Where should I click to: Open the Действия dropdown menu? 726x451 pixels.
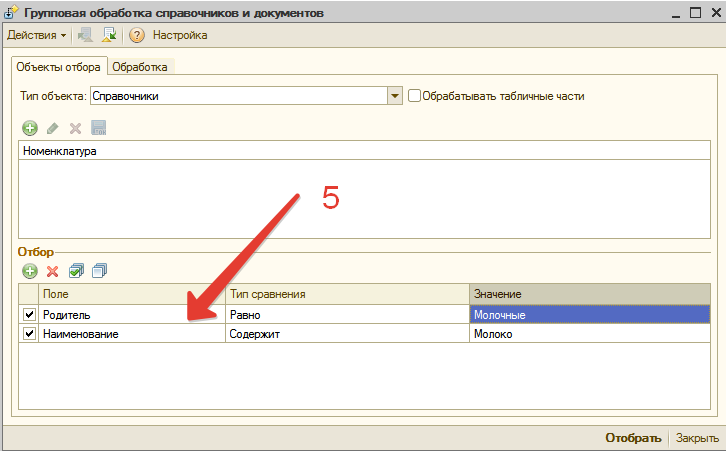coord(37,35)
